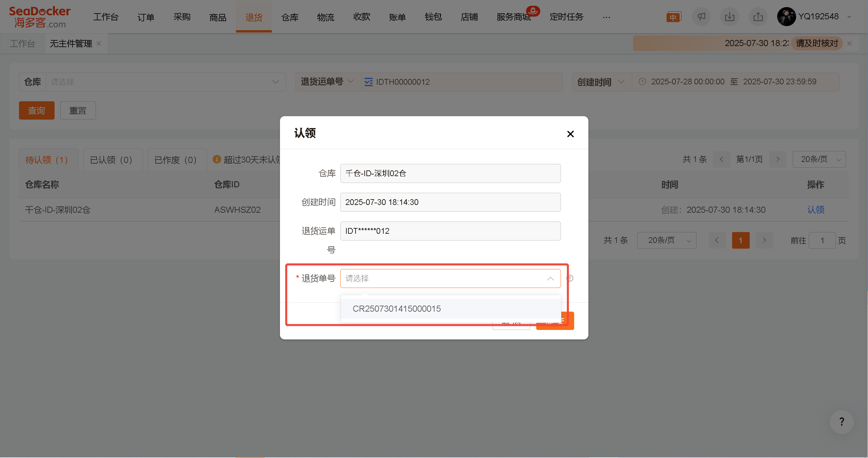Viewport: 868px width, 458px height.
Task: Open the top 20条/页 page size dropdown
Action: point(819,159)
